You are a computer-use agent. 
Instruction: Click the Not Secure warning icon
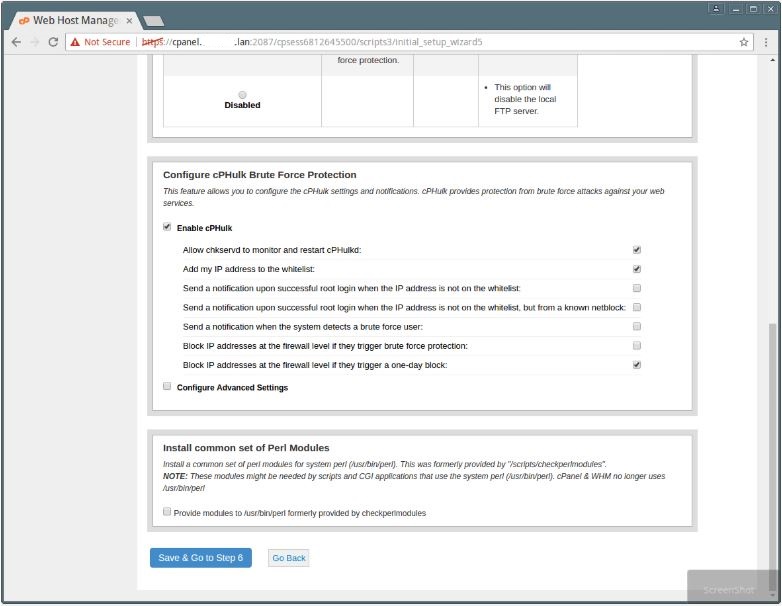[75, 42]
